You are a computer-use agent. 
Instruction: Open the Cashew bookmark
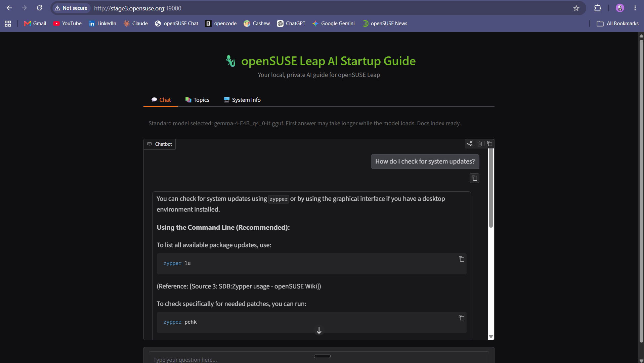point(257,24)
